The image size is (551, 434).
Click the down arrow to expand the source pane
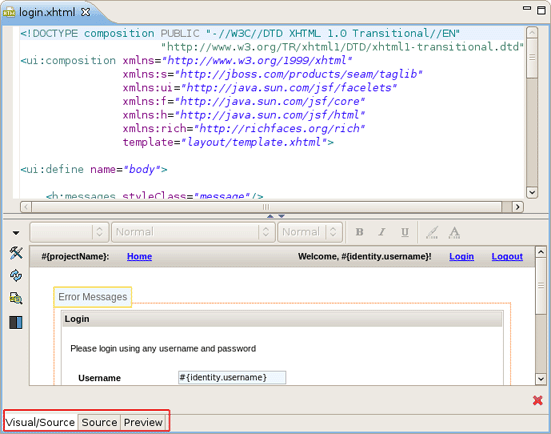tap(281, 216)
